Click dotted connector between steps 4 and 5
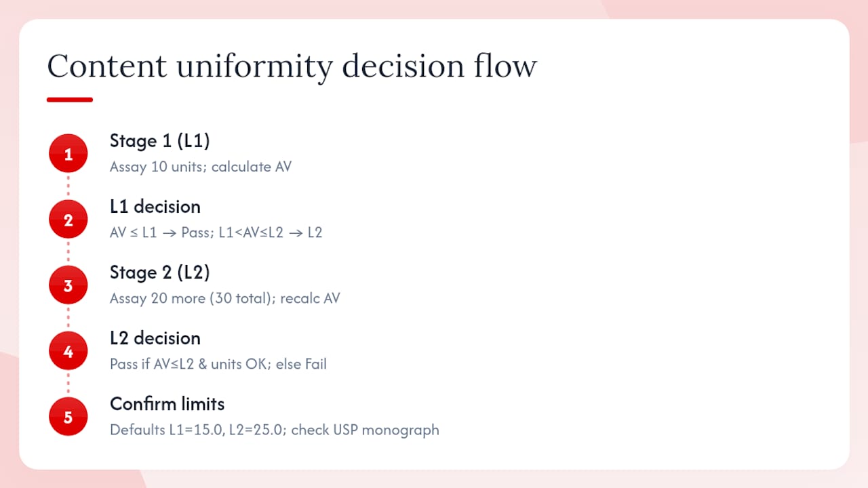This screenshot has width=868, height=488. [x=68, y=384]
